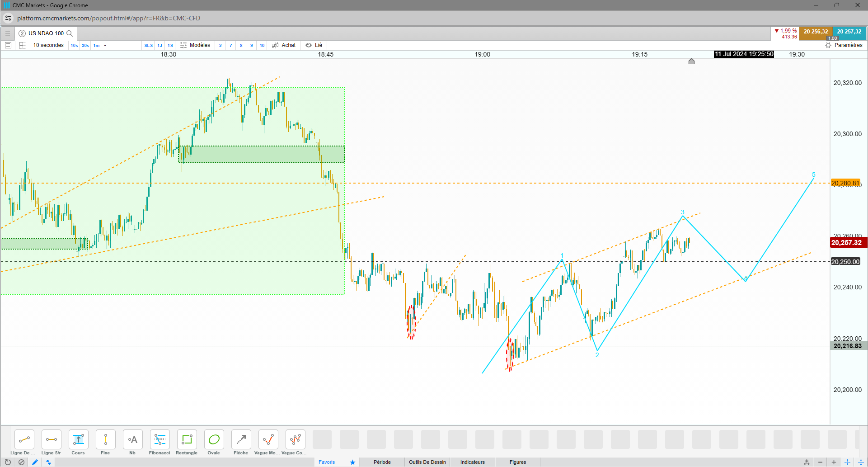
Task: Expand the Modèles templates menu
Action: [x=195, y=45]
